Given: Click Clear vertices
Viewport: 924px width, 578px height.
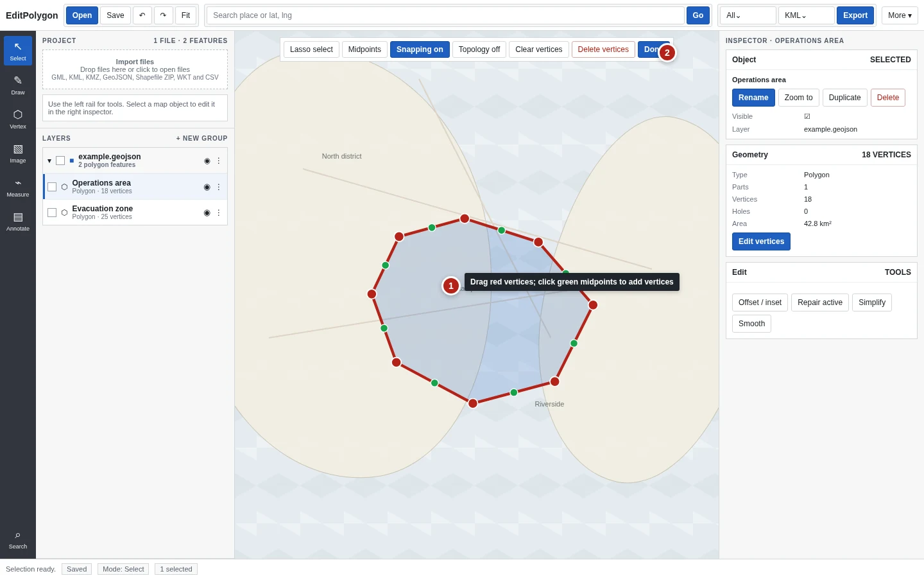Looking at the screenshot, I should point(539,49).
